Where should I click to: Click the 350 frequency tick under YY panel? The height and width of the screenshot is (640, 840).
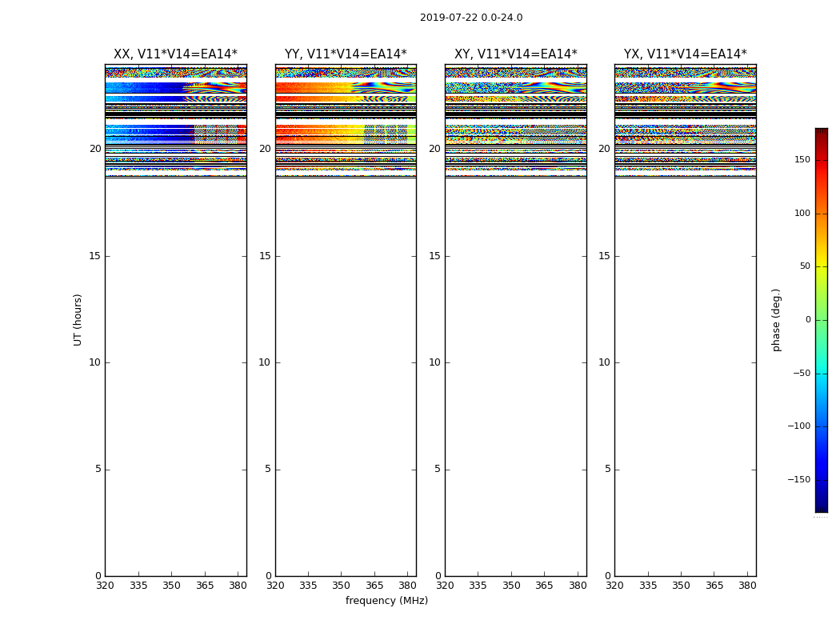point(341,586)
